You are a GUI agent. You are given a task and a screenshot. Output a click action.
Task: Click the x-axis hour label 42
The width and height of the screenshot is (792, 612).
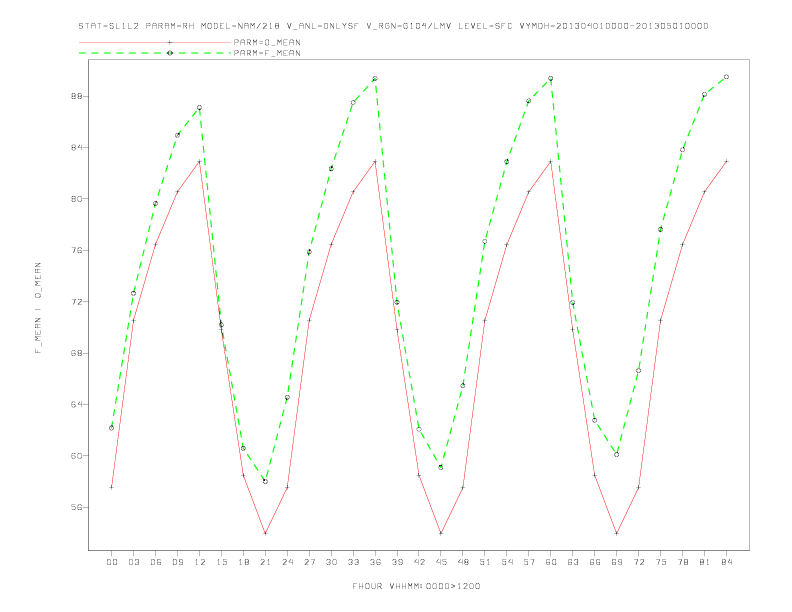coord(419,562)
